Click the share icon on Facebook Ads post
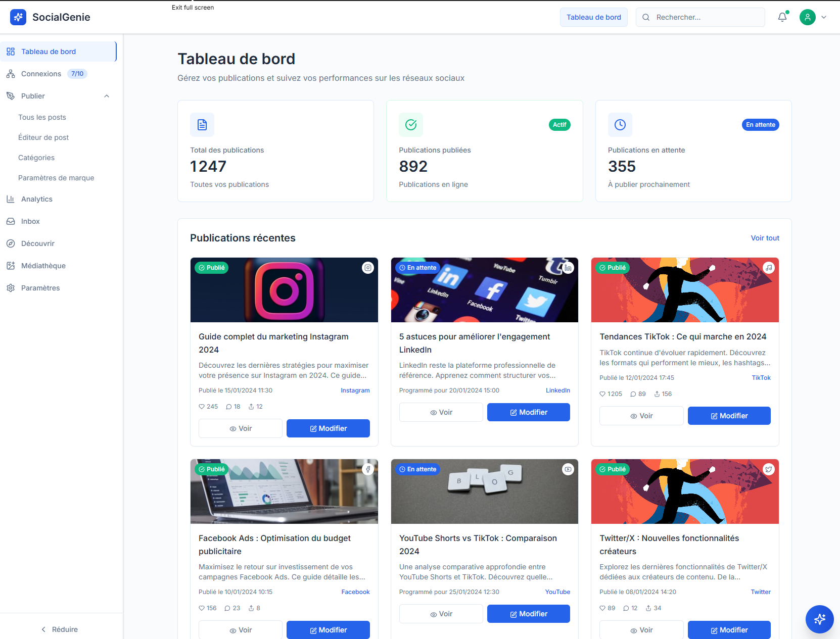 coord(251,608)
